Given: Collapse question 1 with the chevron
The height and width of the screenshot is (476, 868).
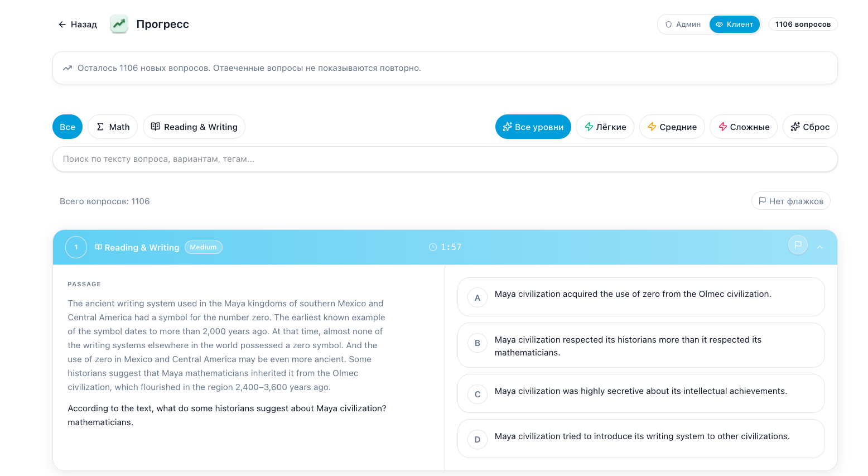Looking at the screenshot, I should coord(819,247).
